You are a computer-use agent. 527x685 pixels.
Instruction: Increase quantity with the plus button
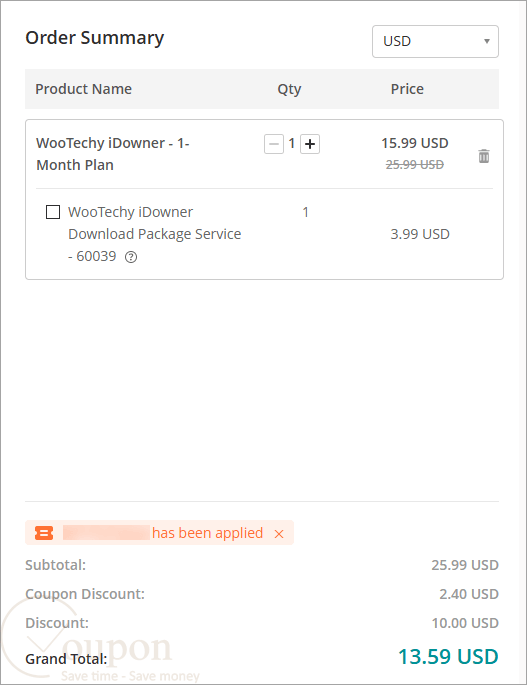[x=310, y=144]
